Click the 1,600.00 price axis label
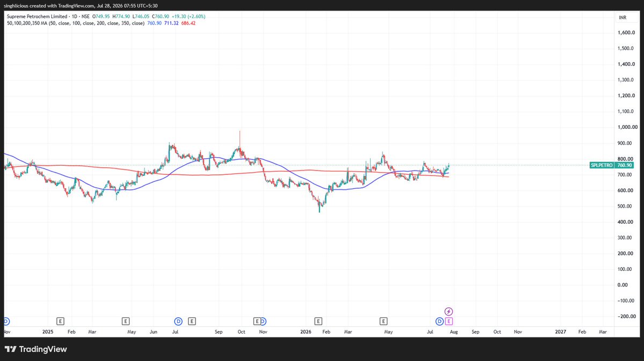The image size is (644, 361). click(x=626, y=33)
